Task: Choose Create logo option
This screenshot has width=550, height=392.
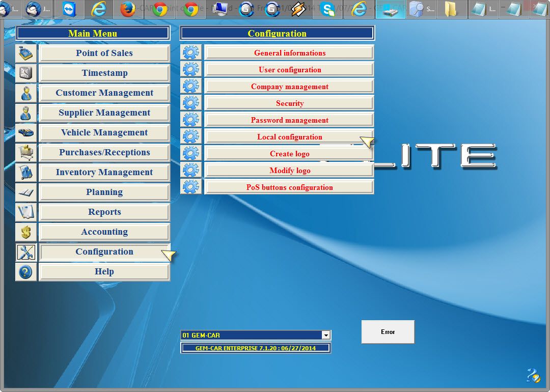Action: [x=289, y=154]
